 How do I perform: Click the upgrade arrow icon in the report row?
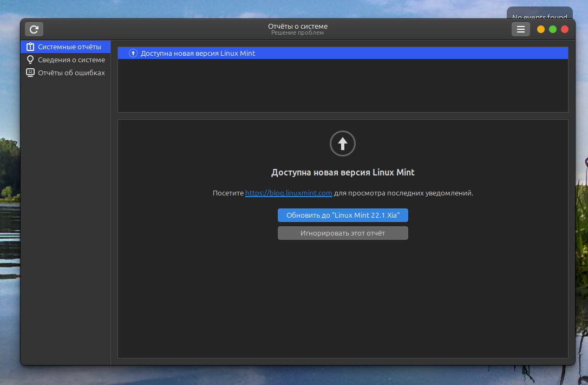click(x=133, y=53)
